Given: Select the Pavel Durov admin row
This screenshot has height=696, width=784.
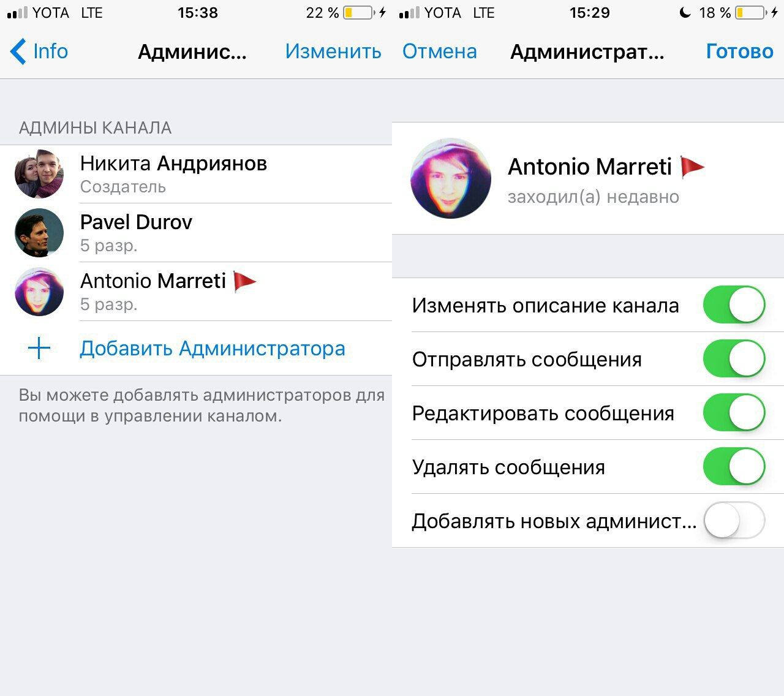Looking at the screenshot, I should [196, 233].
